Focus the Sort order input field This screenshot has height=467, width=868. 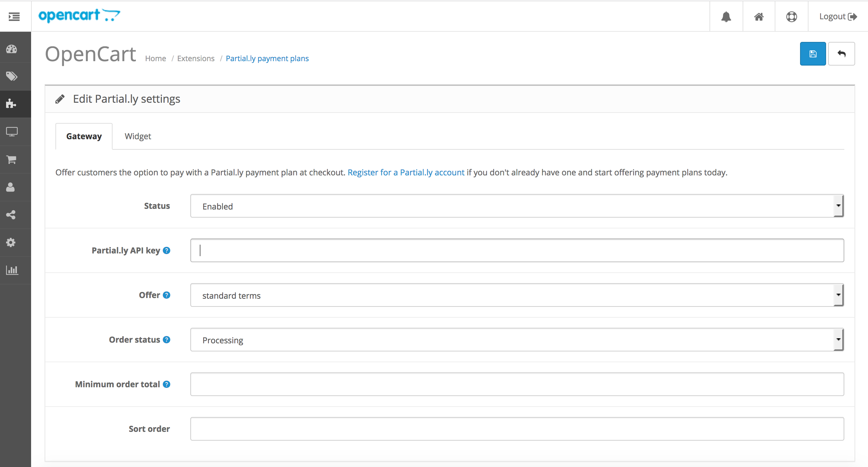pyautogui.click(x=517, y=429)
